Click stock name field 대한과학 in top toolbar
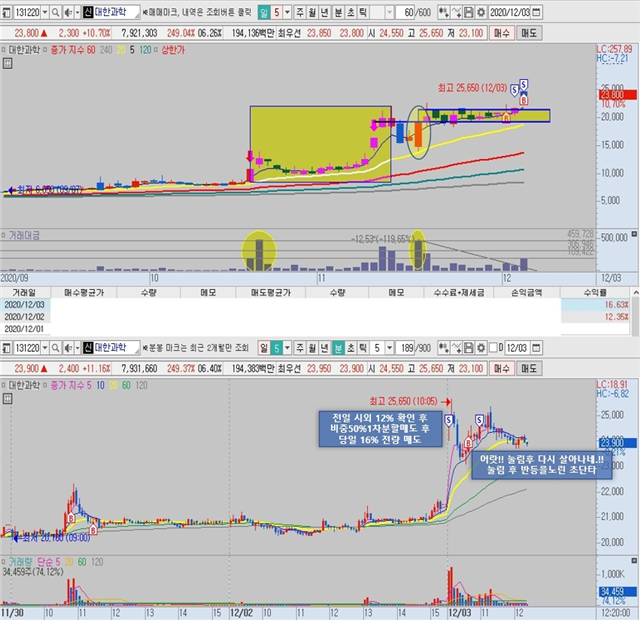 click(x=117, y=12)
